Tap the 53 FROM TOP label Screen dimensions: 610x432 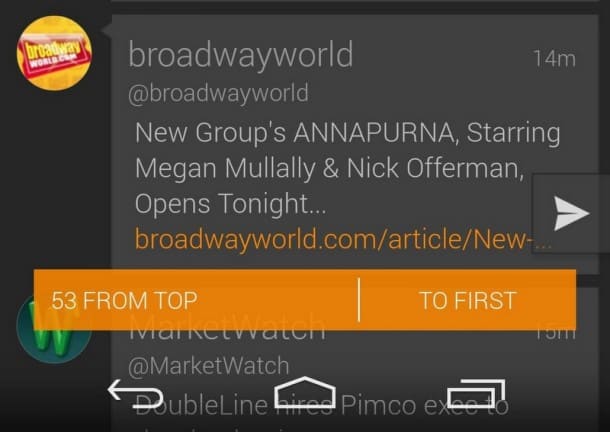tap(124, 300)
